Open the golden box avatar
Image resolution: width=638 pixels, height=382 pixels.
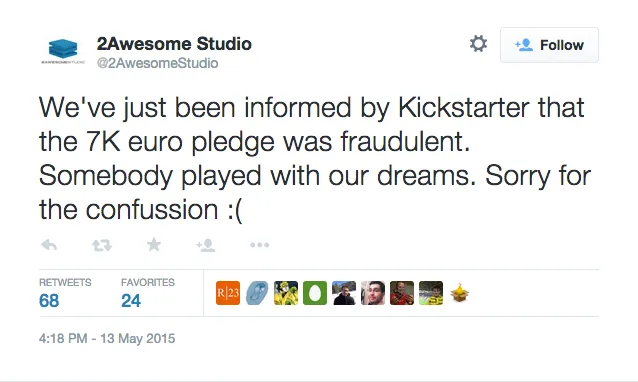[x=460, y=293]
